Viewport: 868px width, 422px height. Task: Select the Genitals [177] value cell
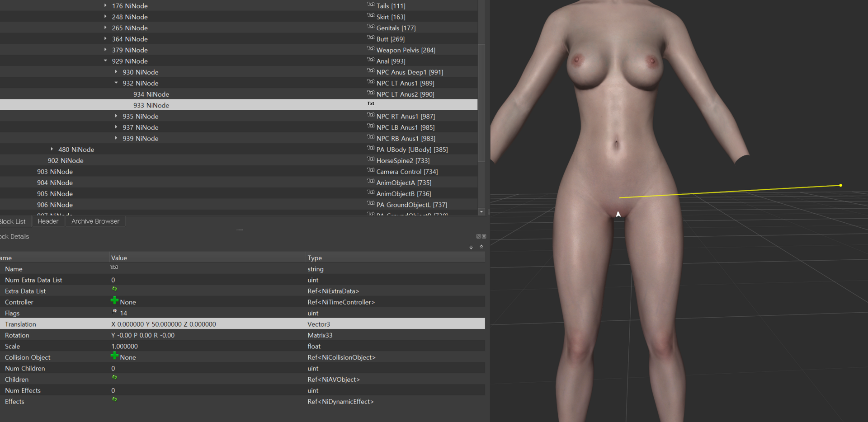[396, 28]
